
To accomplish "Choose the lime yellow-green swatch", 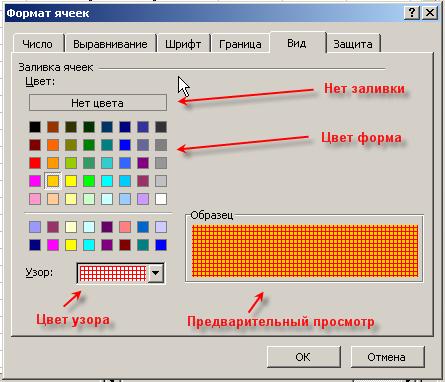I will (x=71, y=163).
